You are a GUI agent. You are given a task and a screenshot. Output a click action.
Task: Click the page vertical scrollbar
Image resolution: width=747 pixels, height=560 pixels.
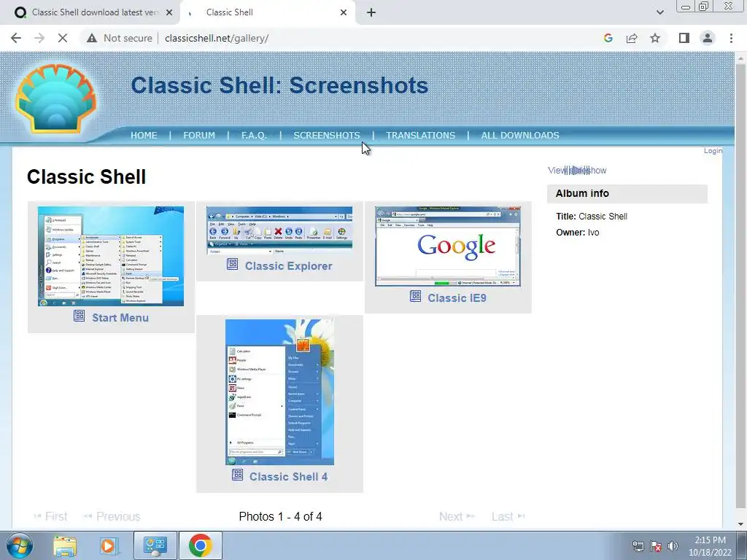click(740, 286)
